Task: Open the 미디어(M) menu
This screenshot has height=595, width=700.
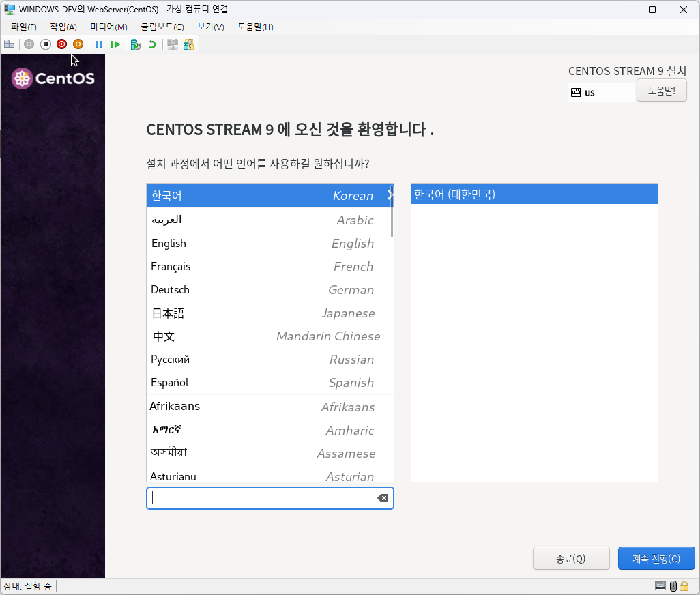Action: pyautogui.click(x=108, y=27)
